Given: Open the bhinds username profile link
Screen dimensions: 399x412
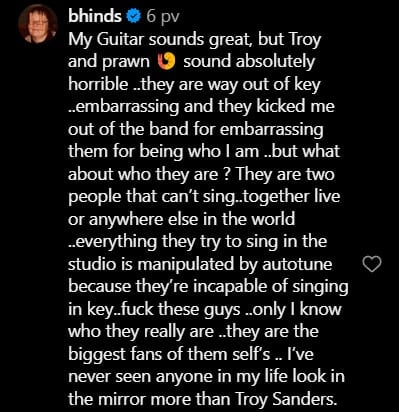Looking at the screenshot, I should [x=95, y=16].
